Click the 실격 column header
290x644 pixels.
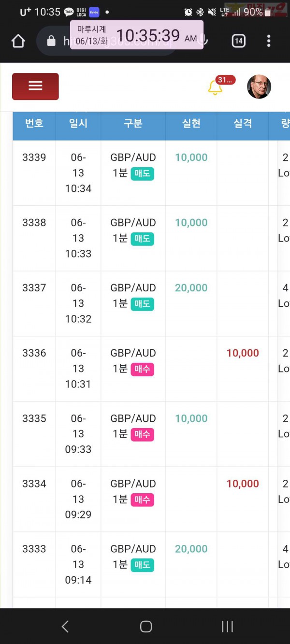[243, 123]
